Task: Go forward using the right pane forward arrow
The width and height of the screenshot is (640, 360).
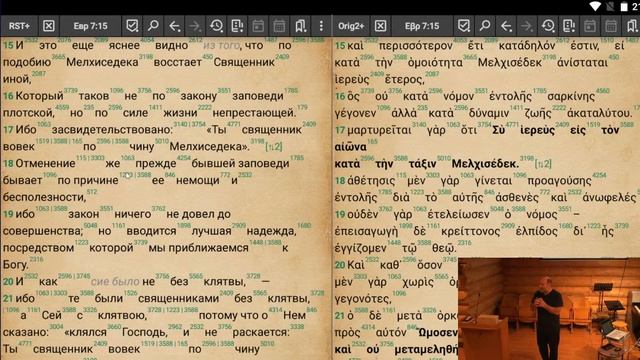Action: pos(527,26)
